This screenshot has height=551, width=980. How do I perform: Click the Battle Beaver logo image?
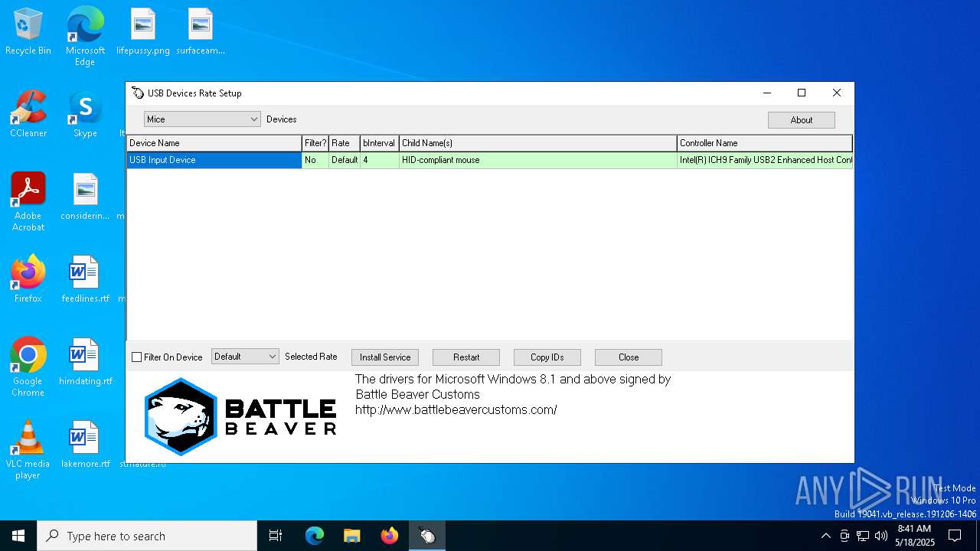tap(240, 417)
